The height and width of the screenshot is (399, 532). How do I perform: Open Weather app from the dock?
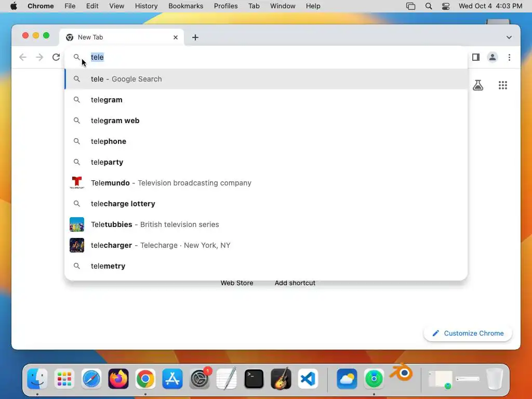pos(347,379)
